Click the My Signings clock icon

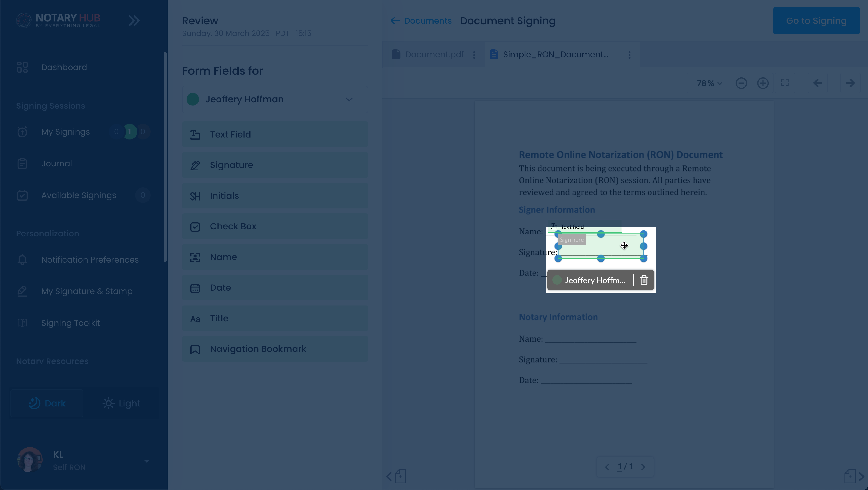[x=22, y=132]
